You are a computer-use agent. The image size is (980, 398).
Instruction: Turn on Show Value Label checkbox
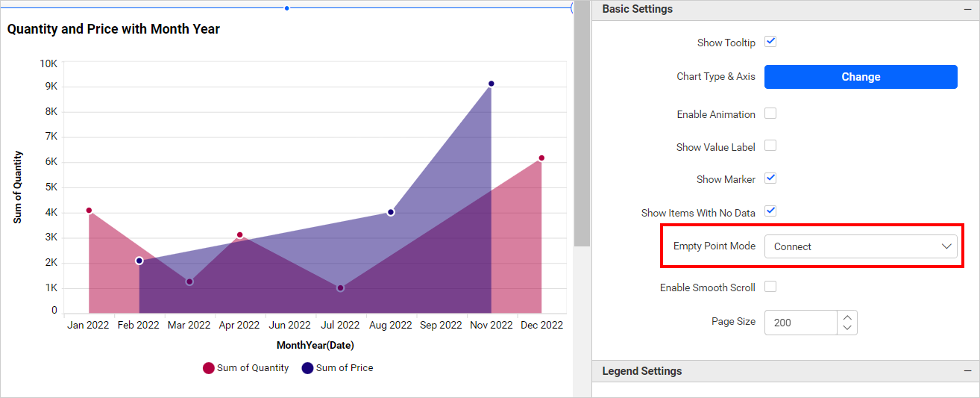pos(771,146)
